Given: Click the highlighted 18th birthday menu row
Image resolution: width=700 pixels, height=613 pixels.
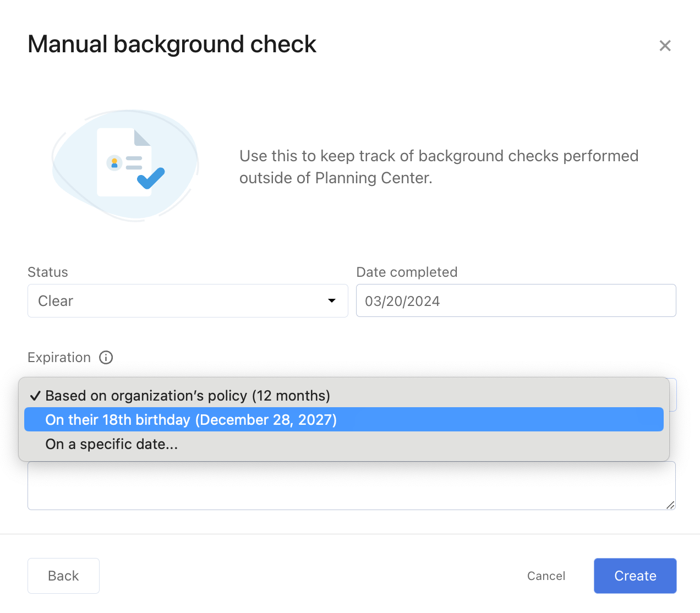Looking at the screenshot, I should [344, 419].
